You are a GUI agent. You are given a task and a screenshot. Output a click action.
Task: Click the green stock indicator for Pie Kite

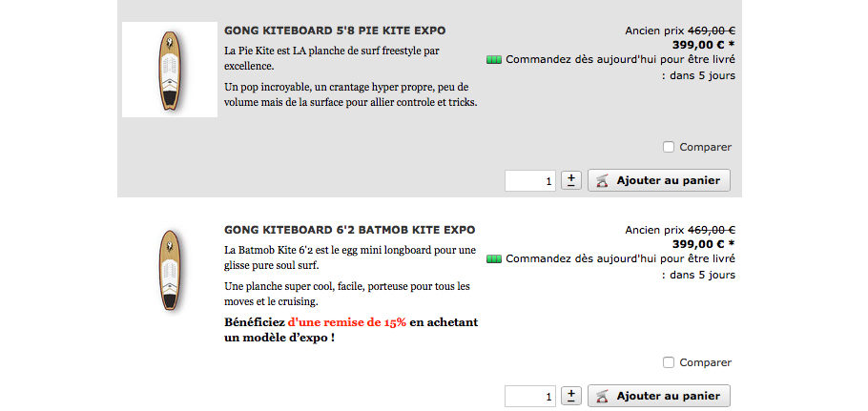(494, 59)
